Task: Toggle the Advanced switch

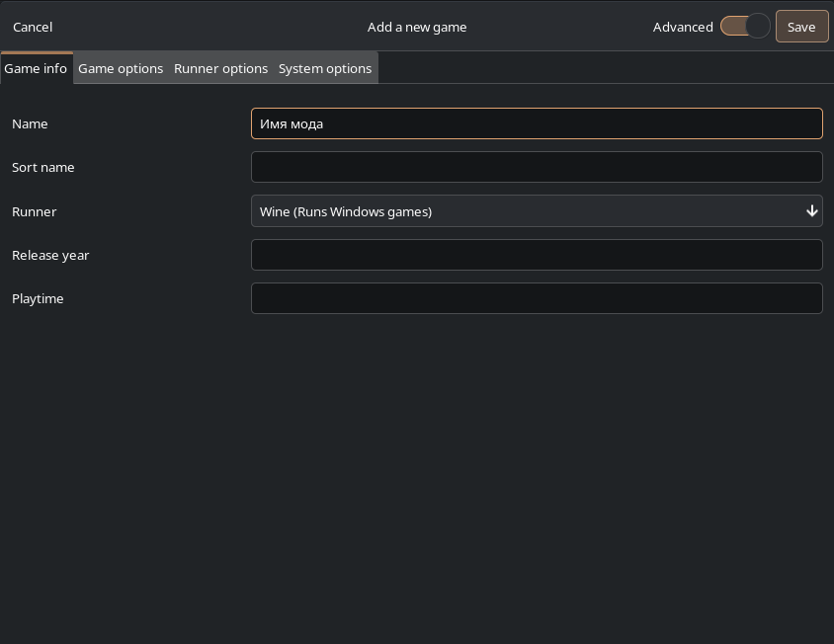Action: click(x=745, y=27)
